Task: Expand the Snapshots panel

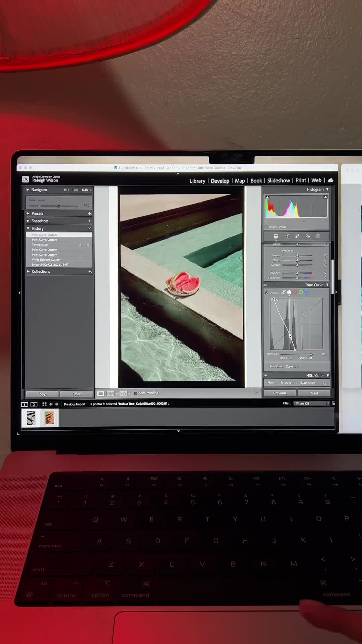Action: (28, 221)
